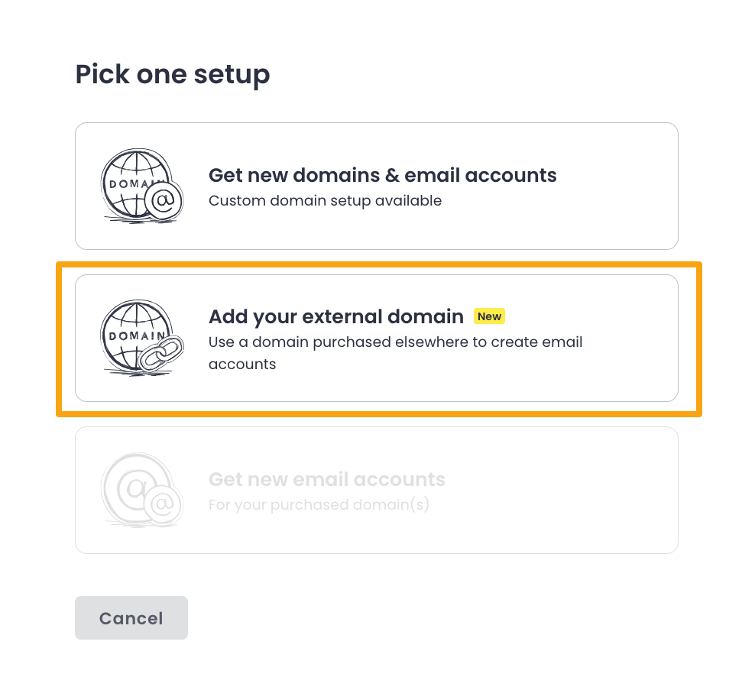Screen dimensions: 755x700
Task: Choose "Get new domains & email accounts" title
Action: tap(382, 175)
